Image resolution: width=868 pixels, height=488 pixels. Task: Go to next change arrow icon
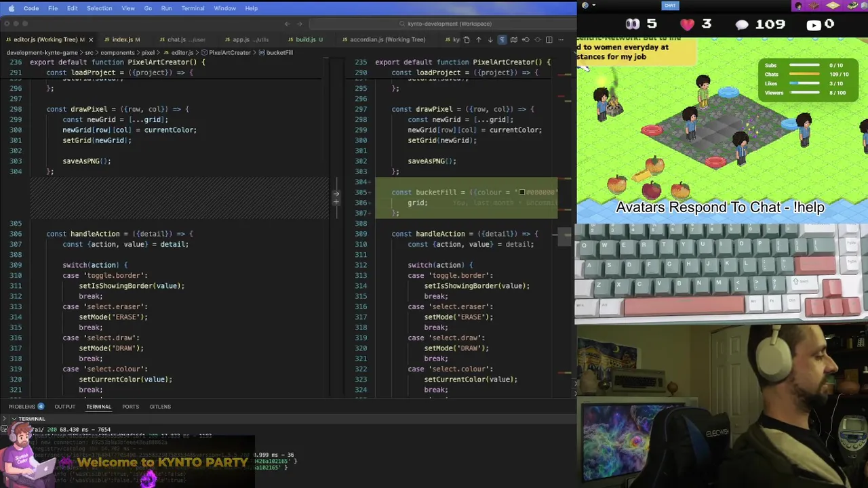coord(490,39)
